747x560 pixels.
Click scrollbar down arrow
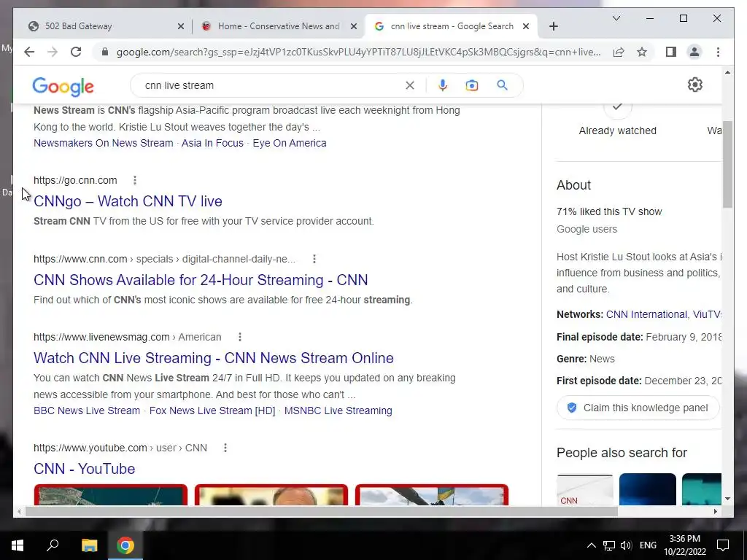(727, 499)
